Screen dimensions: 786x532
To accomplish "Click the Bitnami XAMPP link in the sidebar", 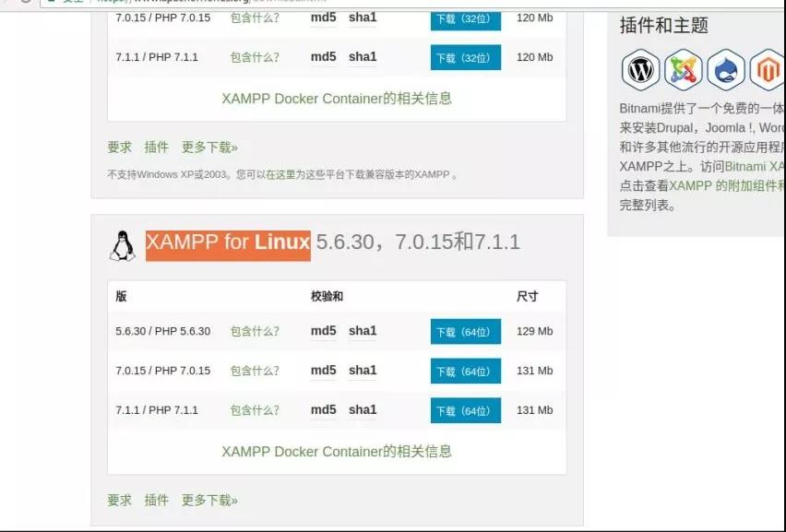I will (755, 166).
